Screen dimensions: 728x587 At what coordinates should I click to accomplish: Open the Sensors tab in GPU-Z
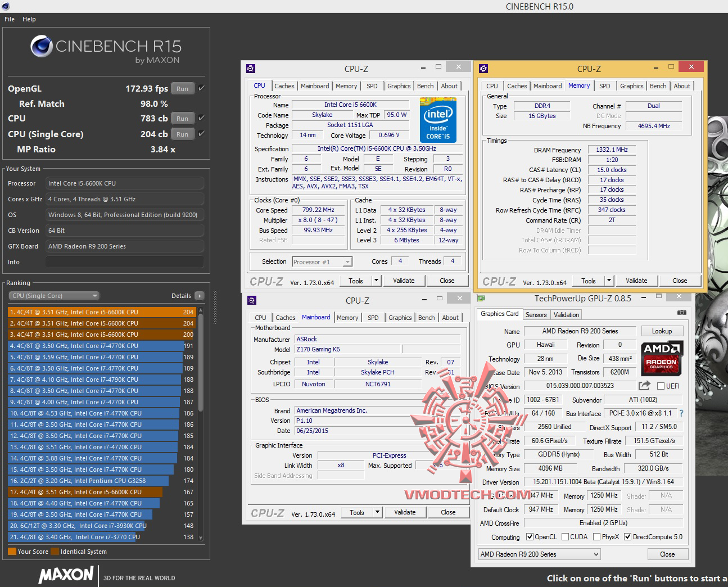tap(536, 315)
